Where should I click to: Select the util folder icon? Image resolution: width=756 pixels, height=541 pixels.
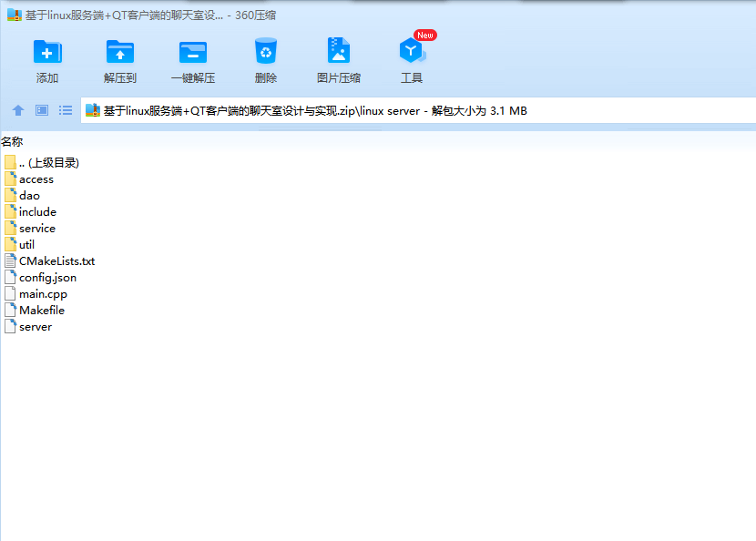tap(11, 244)
